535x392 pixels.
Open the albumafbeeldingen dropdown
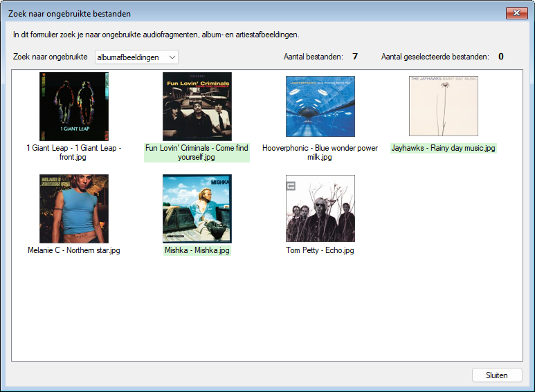(x=136, y=57)
